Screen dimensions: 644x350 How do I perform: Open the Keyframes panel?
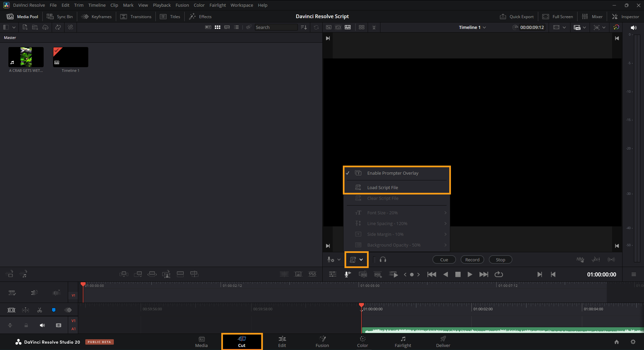tap(96, 16)
